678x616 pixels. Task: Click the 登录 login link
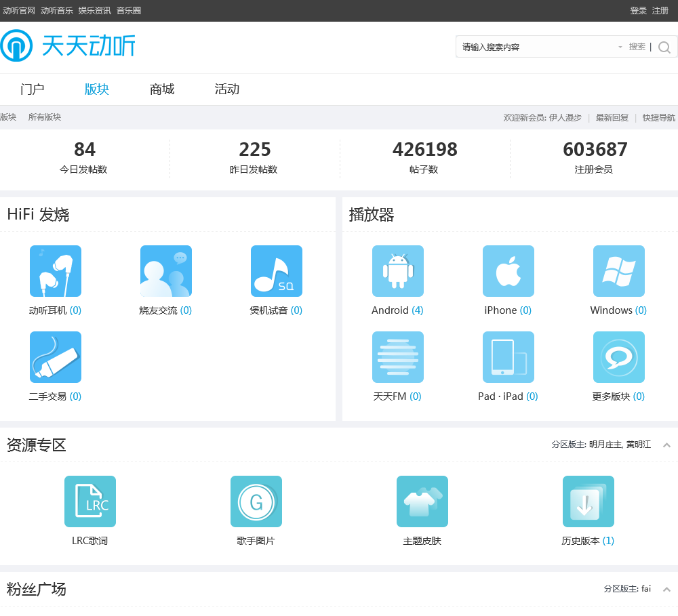(x=638, y=11)
